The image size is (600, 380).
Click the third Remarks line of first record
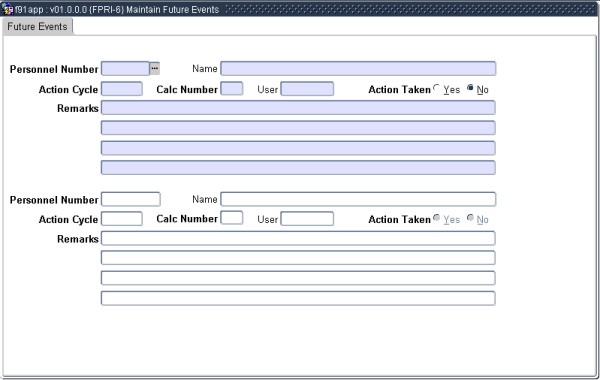coord(298,148)
